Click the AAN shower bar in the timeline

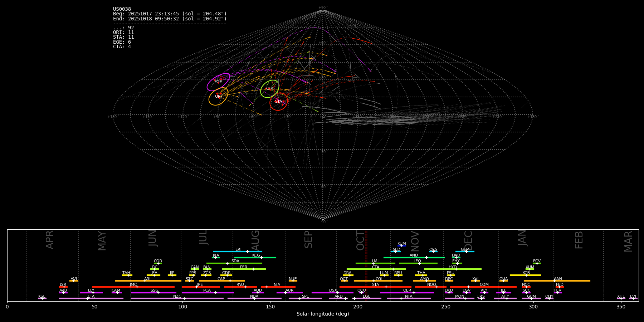click(557, 281)
